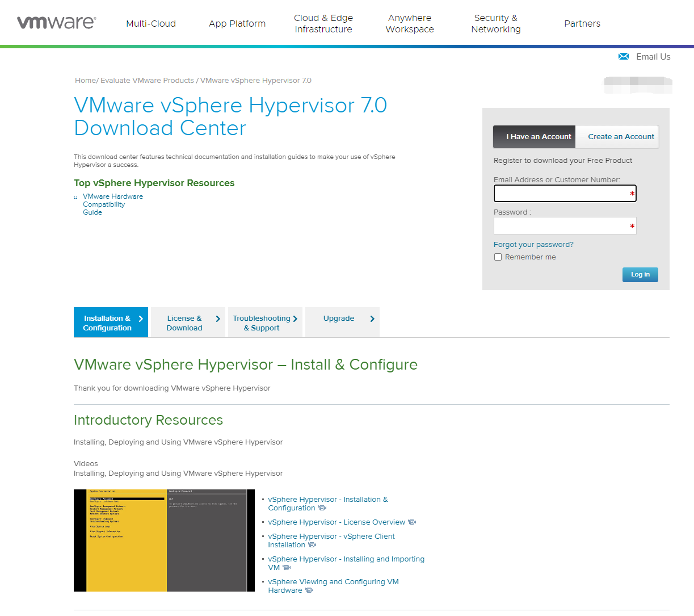The image size is (694, 616).
Task: Open Forgot your password link
Action: coord(533,245)
